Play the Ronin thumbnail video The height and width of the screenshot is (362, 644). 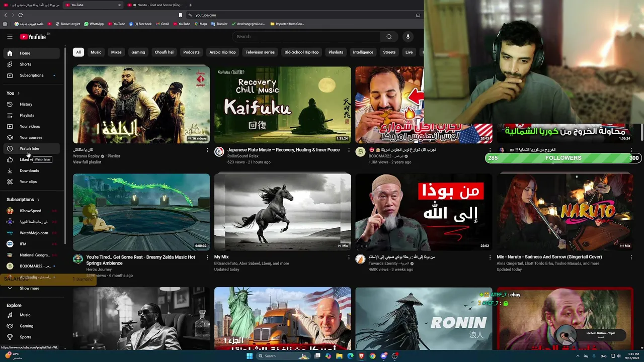click(424, 319)
